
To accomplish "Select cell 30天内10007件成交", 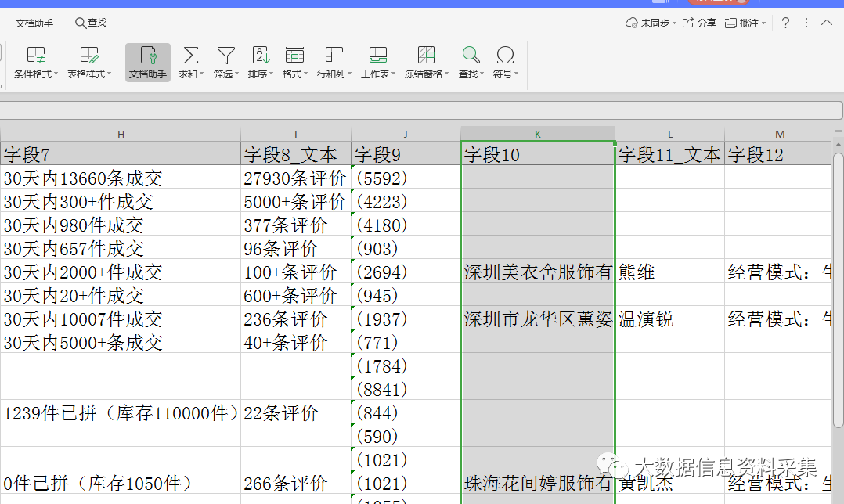I will click(121, 319).
